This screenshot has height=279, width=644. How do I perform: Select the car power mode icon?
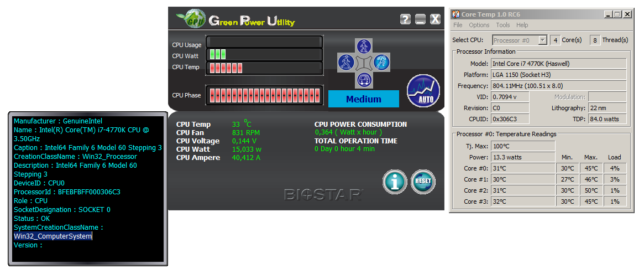pos(364,79)
